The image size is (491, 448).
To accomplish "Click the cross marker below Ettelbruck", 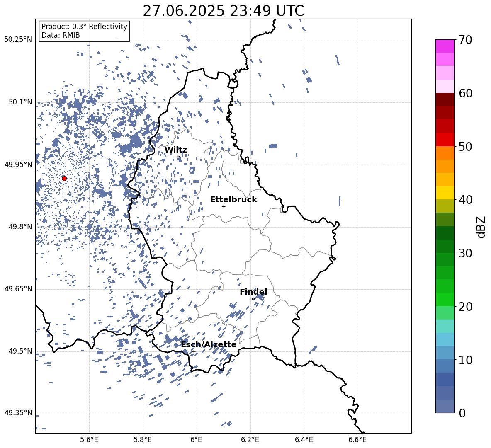I will [x=224, y=206].
